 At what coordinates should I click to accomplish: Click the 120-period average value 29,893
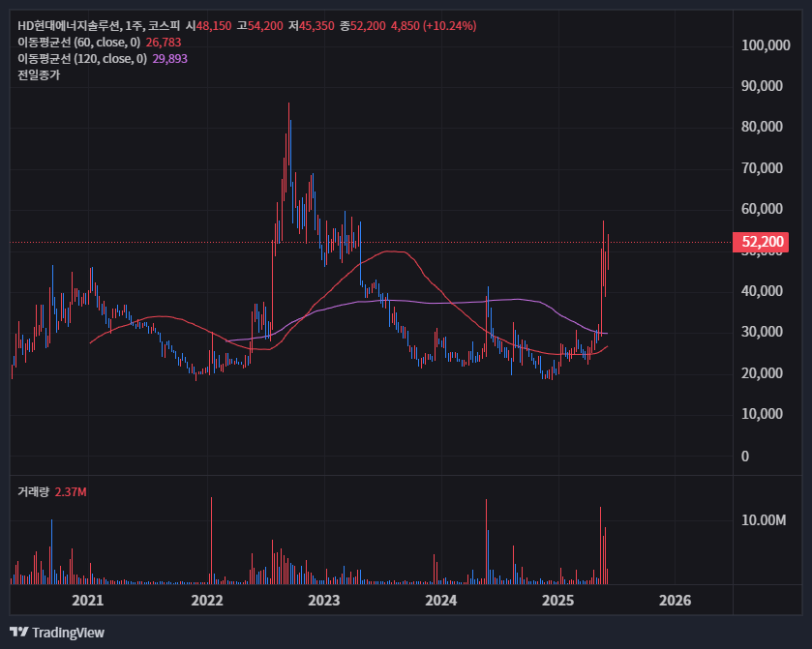tap(170, 59)
